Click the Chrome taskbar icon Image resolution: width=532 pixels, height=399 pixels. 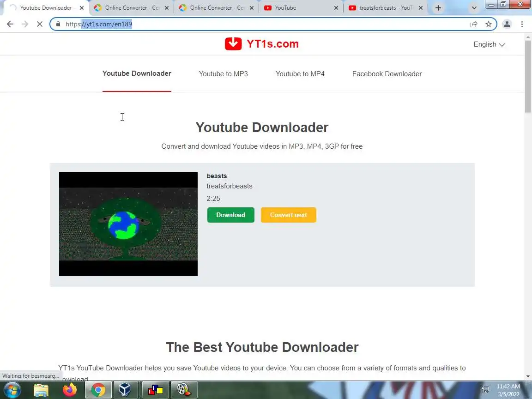[x=98, y=390]
